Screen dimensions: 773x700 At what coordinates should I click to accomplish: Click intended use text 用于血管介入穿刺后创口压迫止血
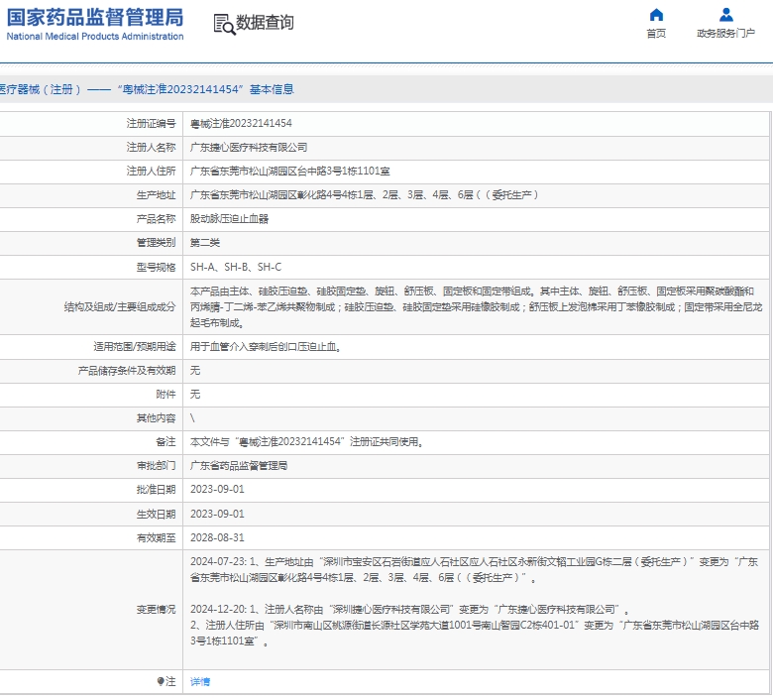[266, 347]
